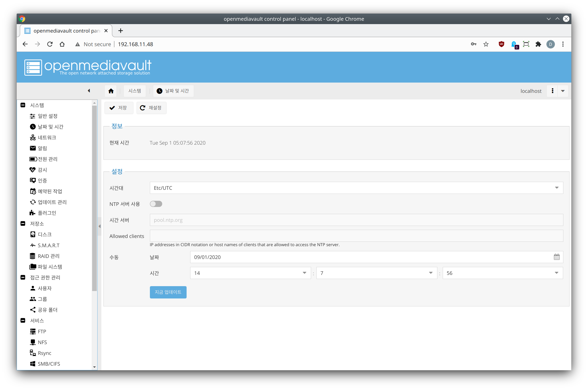Open Update management sidebar item
The height and width of the screenshot is (390, 588).
click(x=52, y=202)
